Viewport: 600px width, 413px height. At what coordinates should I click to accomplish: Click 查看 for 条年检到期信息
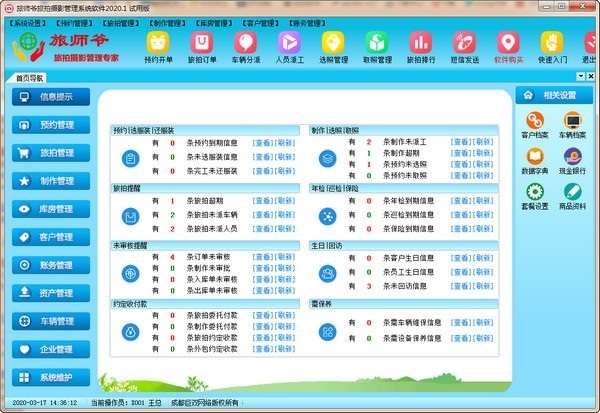461,201
